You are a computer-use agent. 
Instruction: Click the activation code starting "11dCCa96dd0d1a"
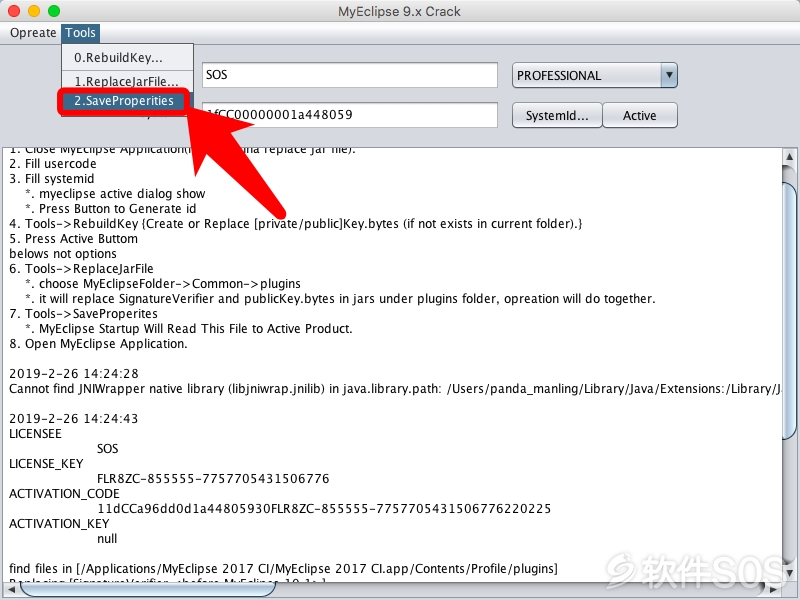click(x=324, y=509)
